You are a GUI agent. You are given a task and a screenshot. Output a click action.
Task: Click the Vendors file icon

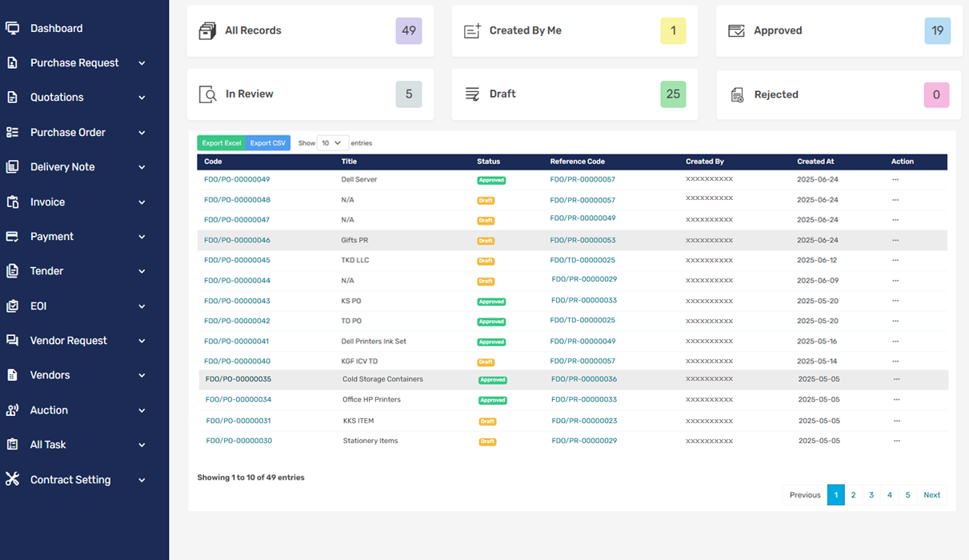click(x=12, y=374)
